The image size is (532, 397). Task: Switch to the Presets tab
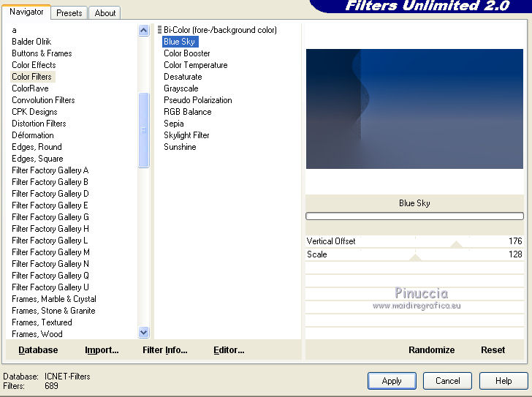pos(69,13)
